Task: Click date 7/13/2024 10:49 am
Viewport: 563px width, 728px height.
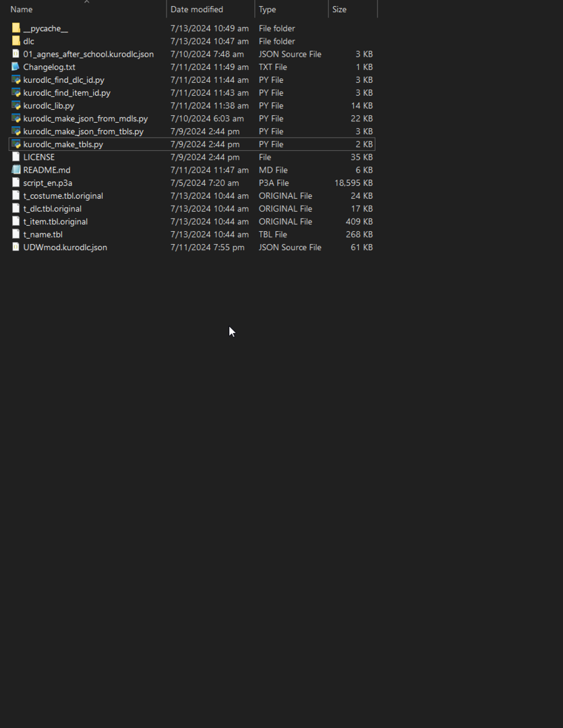Action: click(210, 28)
